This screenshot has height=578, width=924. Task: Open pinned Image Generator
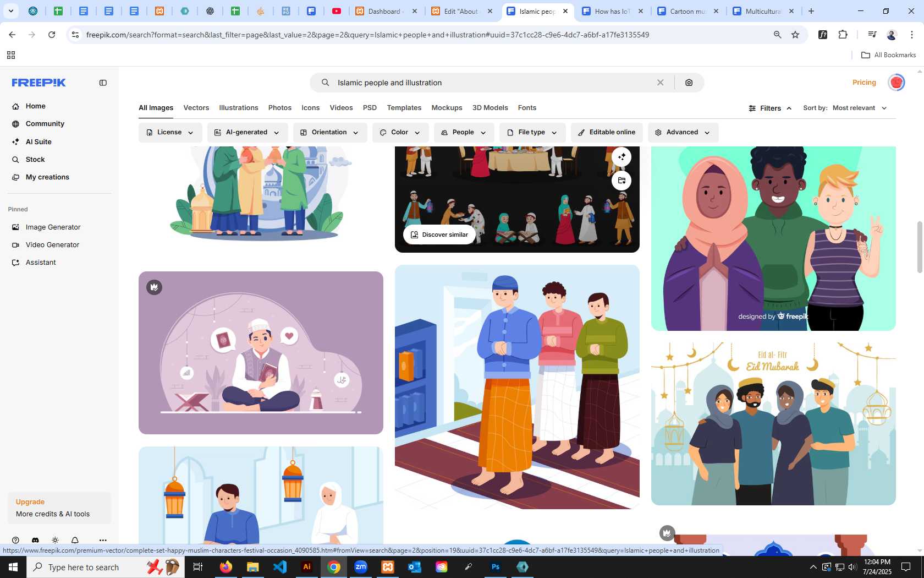tap(53, 227)
